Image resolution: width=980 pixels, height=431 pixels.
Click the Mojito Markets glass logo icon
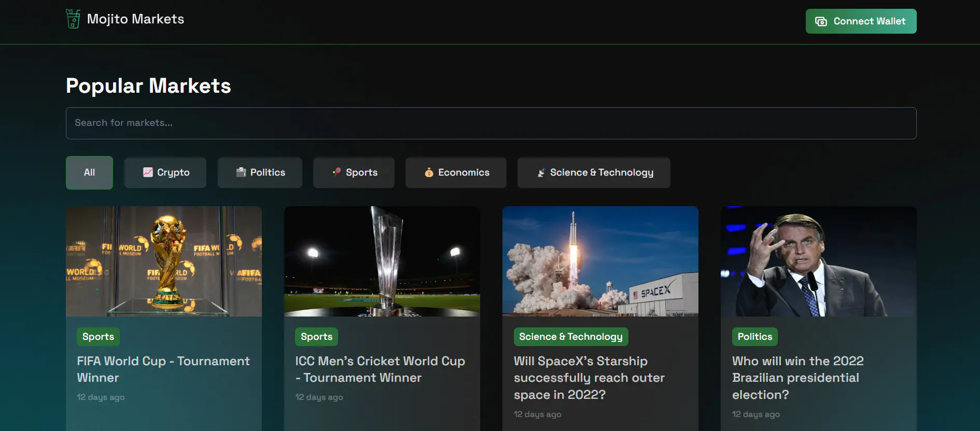[x=73, y=19]
